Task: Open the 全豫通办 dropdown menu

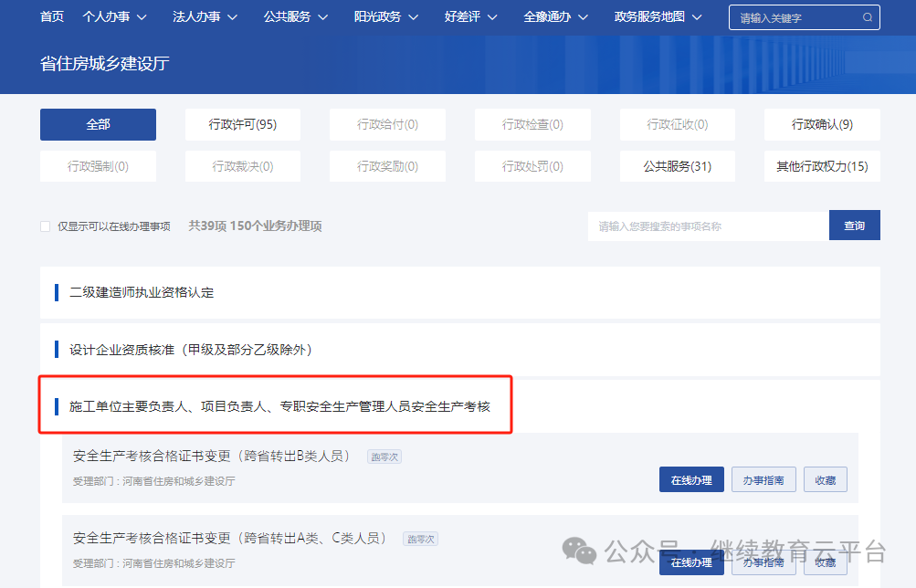Action: coord(555,17)
